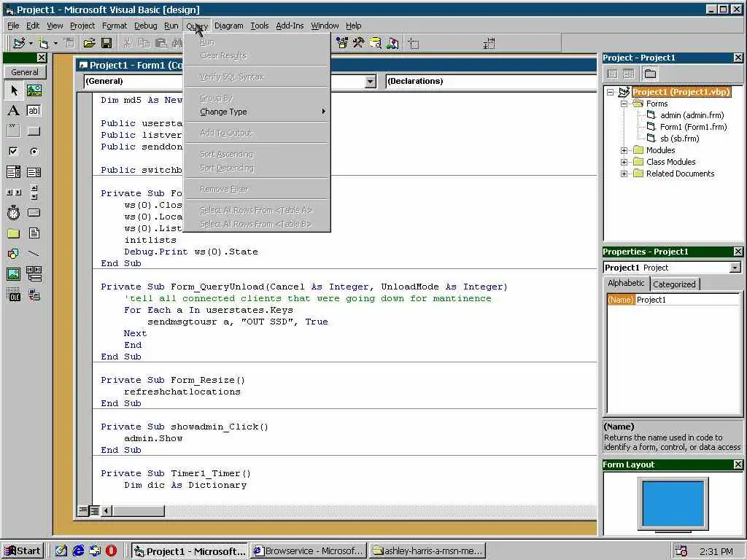This screenshot has height=560, width=747.
Task: Select the FileListBox control tool
Action: [x=34, y=233]
